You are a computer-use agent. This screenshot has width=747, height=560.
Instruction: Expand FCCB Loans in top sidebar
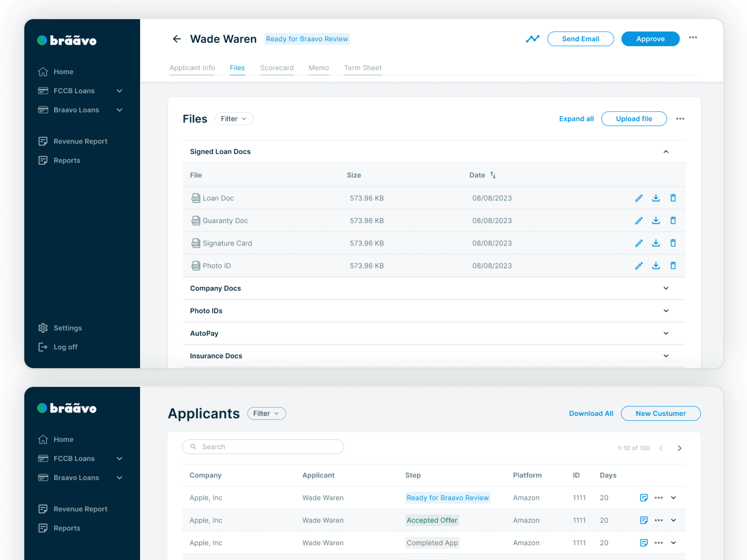click(119, 91)
